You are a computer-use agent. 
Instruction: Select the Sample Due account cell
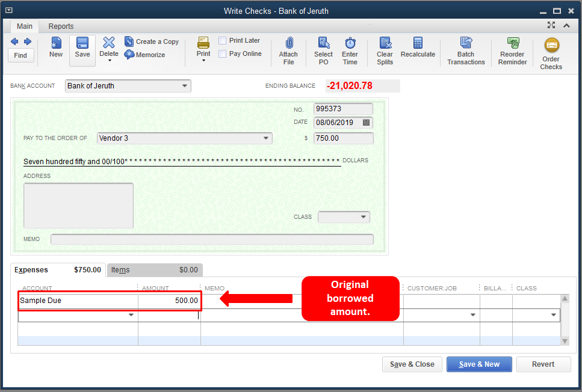[78, 301]
